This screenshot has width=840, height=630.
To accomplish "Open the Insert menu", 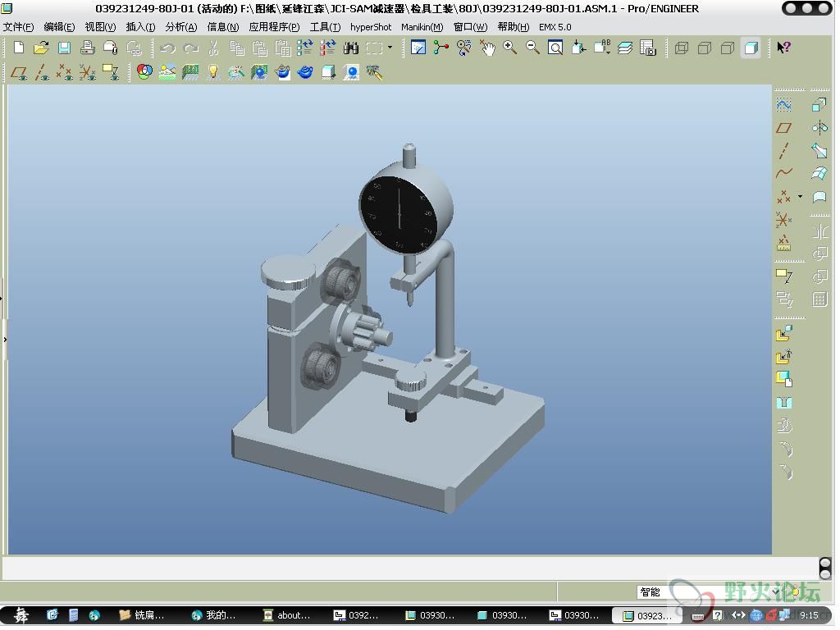I will [141, 27].
